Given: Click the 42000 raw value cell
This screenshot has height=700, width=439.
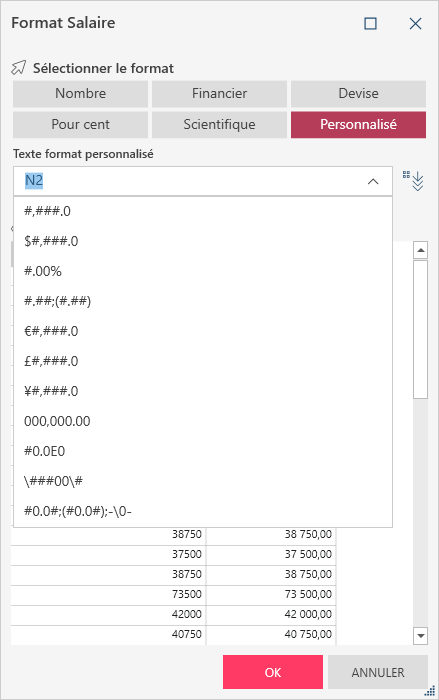Looking at the screenshot, I should [x=108, y=614].
